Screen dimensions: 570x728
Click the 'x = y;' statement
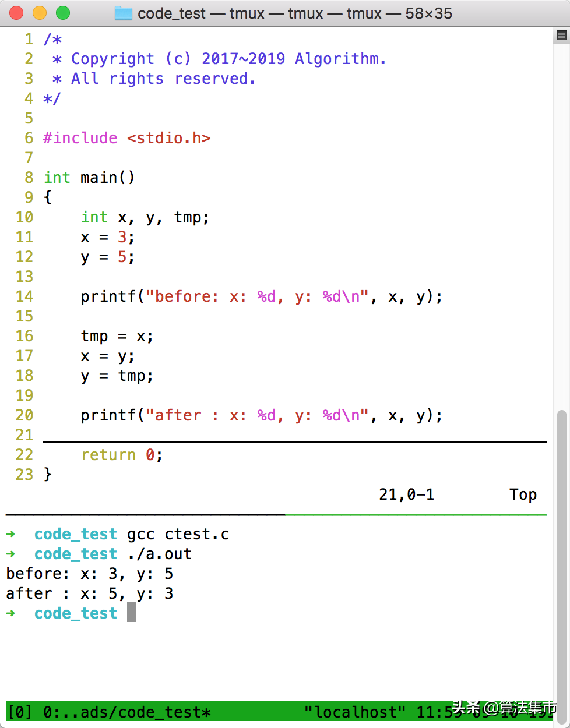[108, 356]
